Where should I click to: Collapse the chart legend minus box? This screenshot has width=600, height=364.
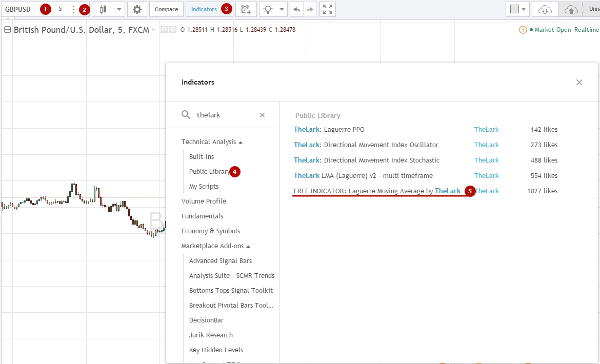[7, 29]
